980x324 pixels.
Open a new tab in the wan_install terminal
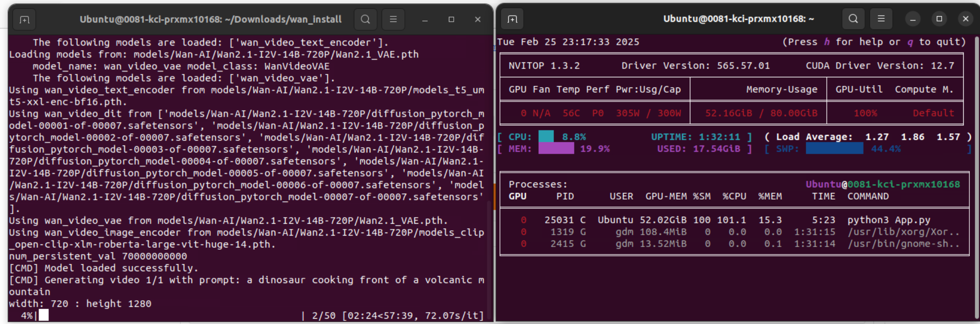[25, 19]
